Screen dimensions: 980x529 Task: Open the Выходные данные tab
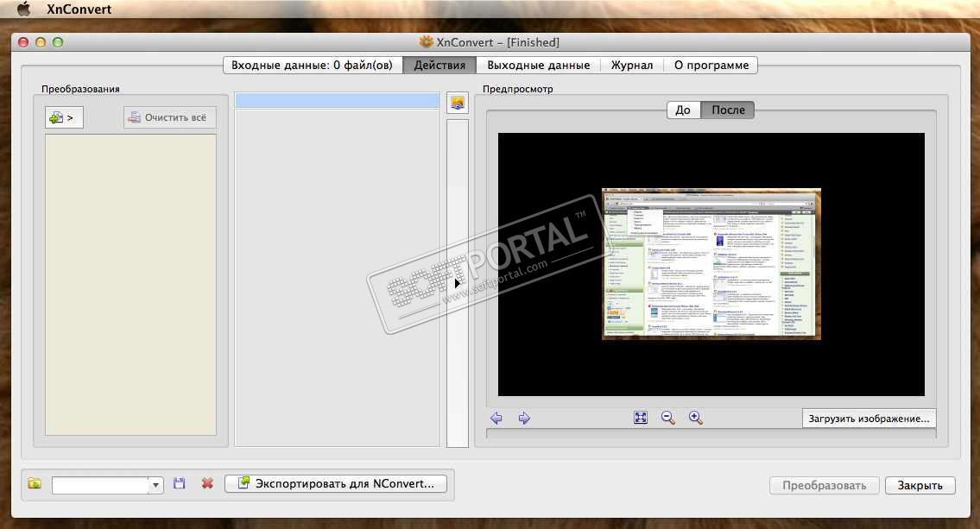tap(538, 65)
